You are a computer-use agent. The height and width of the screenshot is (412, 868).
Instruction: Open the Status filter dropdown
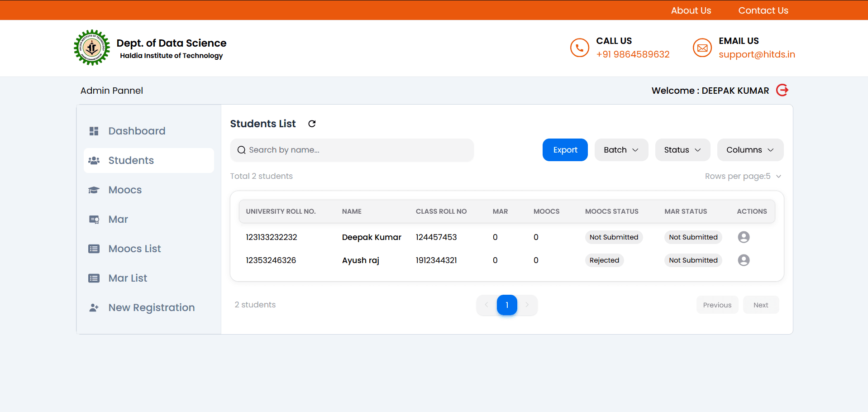(682, 150)
